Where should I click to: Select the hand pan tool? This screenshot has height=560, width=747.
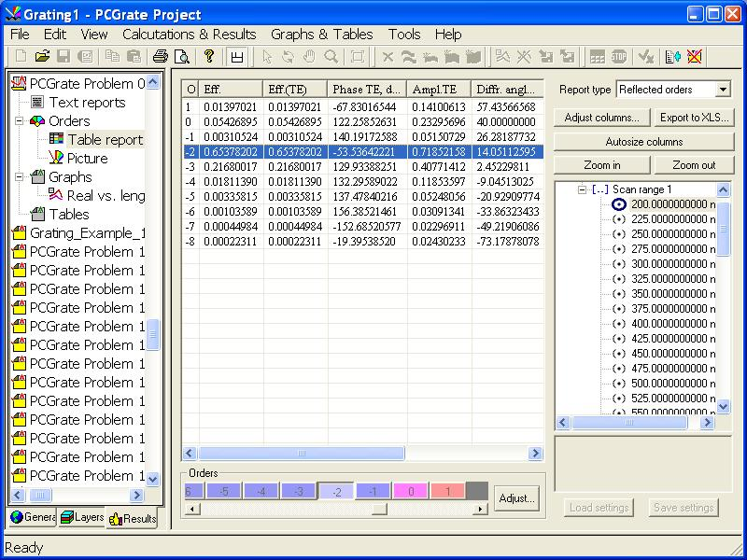(x=310, y=57)
